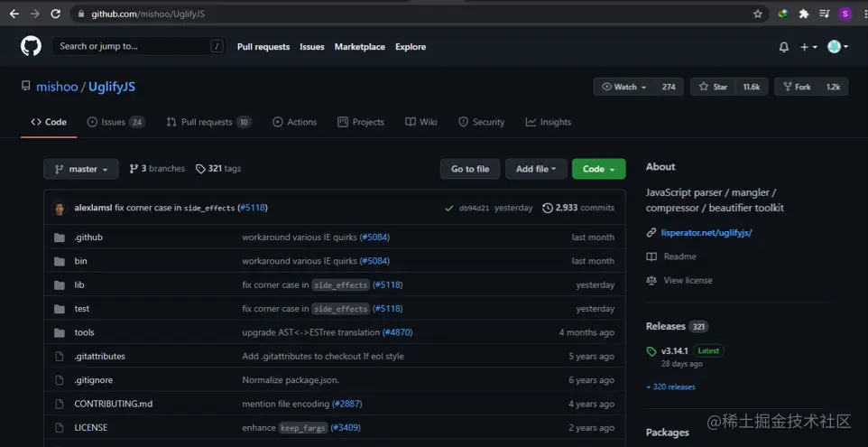
Task: Click the 11.6k stargazers count
Action: click(x=752, y=87)
